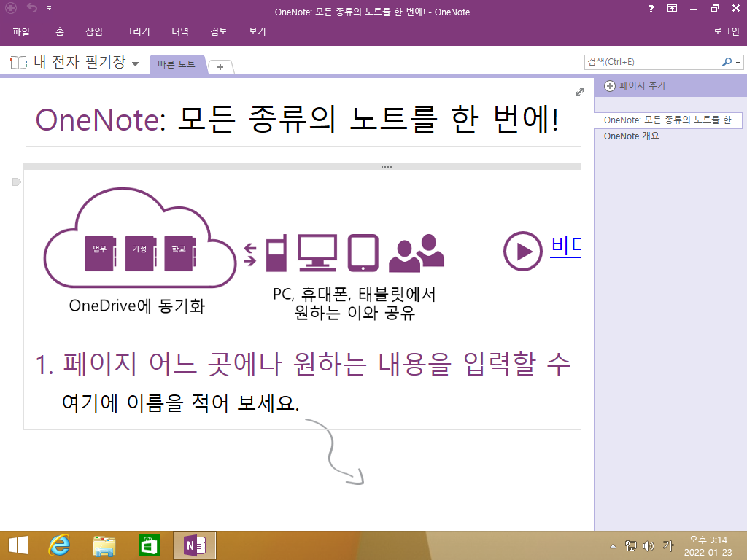The image size is (747, 560).
Task: Open the 내역 ribbon tab
Action: [x=180, y=31]
